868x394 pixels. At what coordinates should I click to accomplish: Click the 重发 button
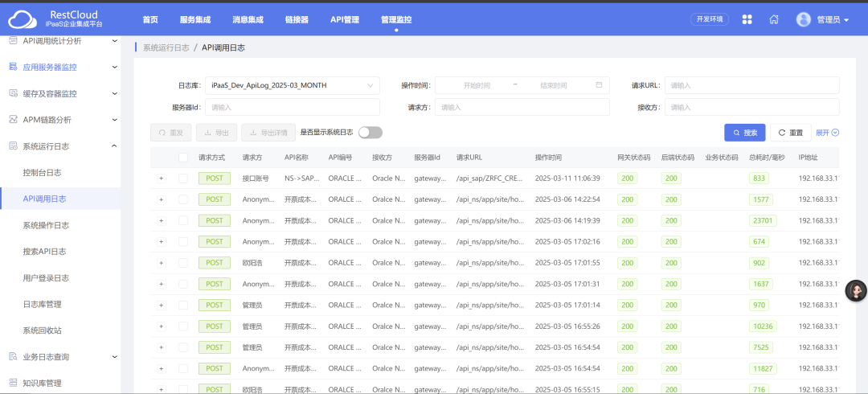pyautogui.click(x=171, y=133)
